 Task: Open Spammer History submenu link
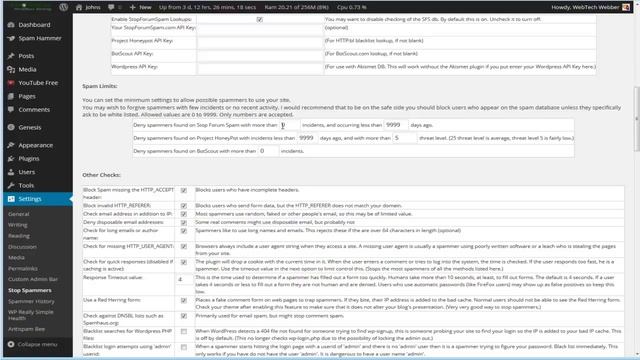(31, 301)
